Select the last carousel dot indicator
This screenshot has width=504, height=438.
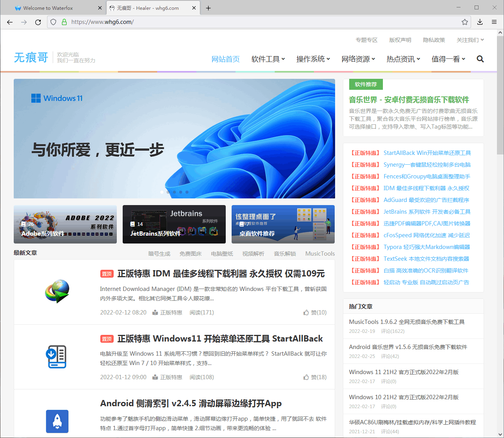click(x=187, y=192)
